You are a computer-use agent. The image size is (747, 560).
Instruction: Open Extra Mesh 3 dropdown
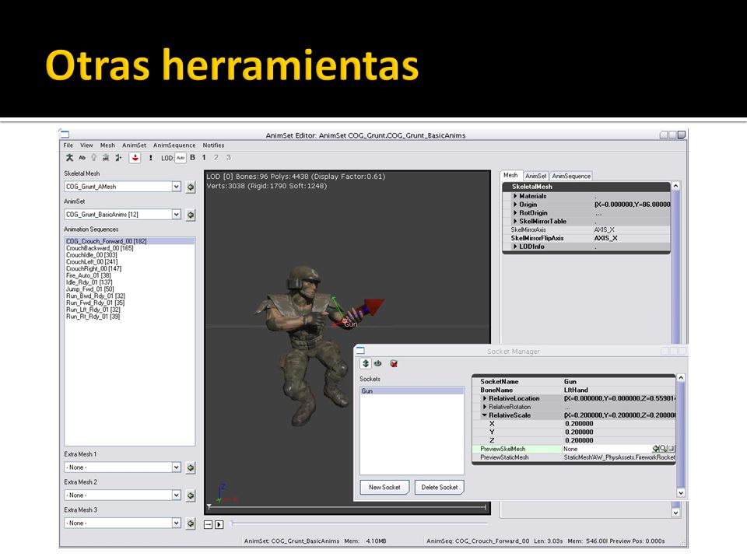pyautogui.click(x=177, y=523)
